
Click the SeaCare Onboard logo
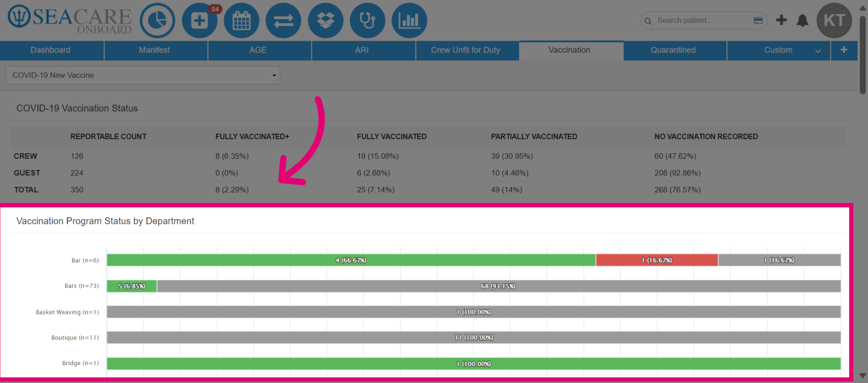pyautogui.click(x=70, y=19)
